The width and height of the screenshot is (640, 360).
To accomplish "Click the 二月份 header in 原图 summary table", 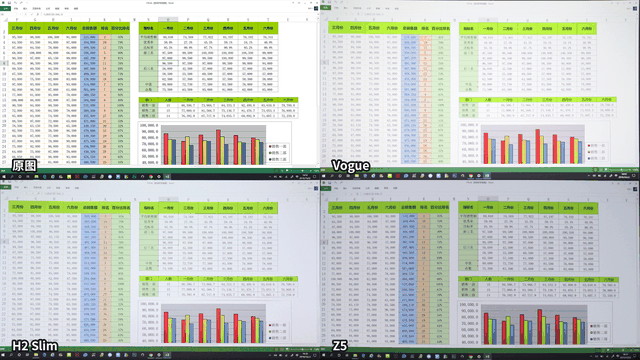I will [188, 29].
